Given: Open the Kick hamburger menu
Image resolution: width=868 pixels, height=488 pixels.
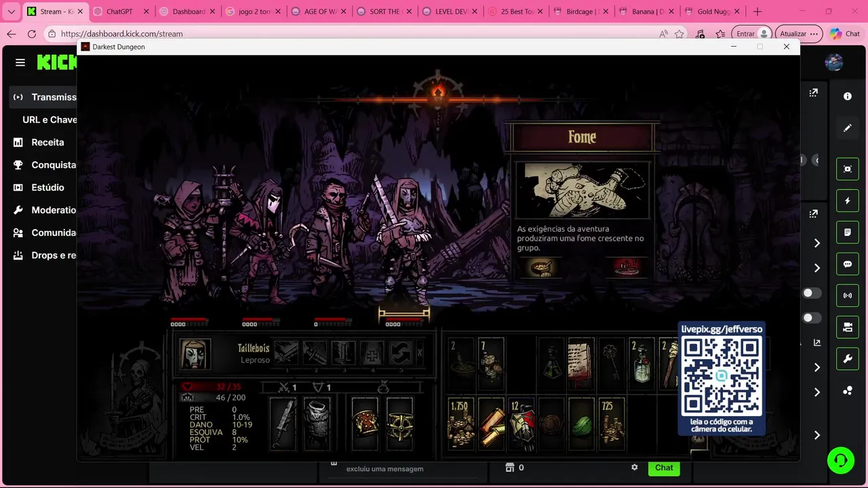Looking at the screenshot, I should (x=20, y=62).
